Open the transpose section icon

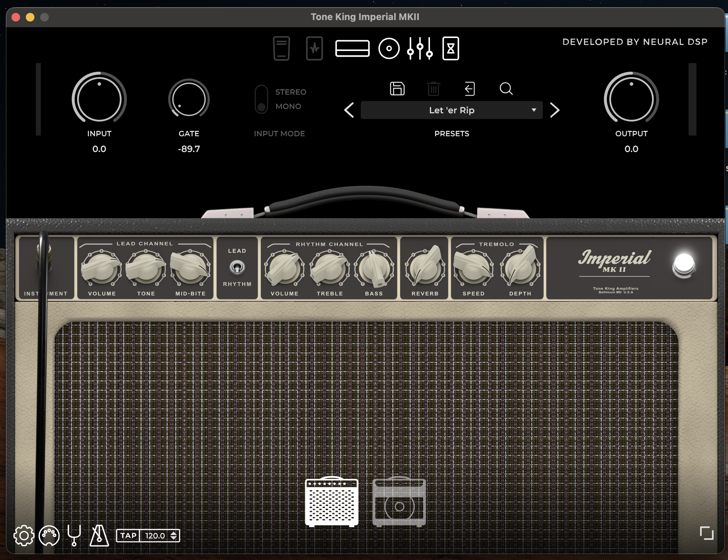click(451, 48)
